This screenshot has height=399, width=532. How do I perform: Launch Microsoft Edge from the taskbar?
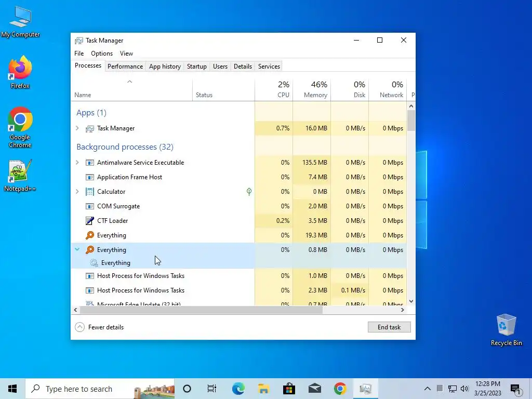[238, 389]
